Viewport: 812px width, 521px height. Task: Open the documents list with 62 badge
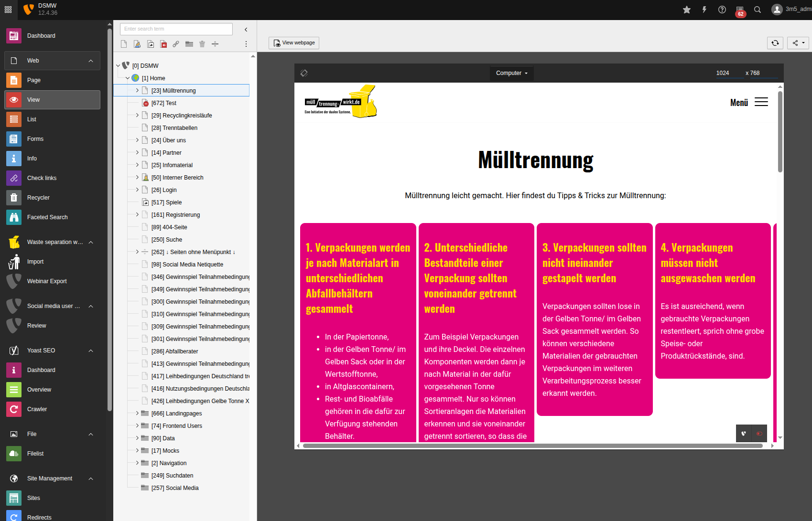point(740,10)
